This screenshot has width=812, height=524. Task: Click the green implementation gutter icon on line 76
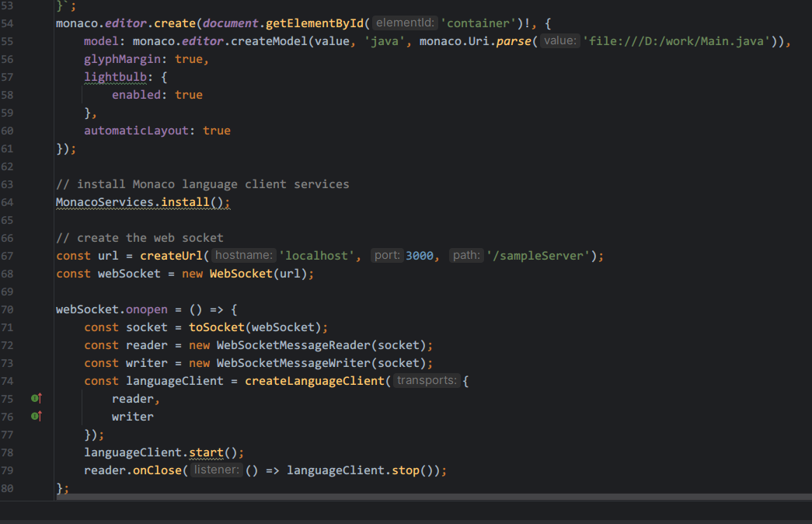click(x=34, y=416)
